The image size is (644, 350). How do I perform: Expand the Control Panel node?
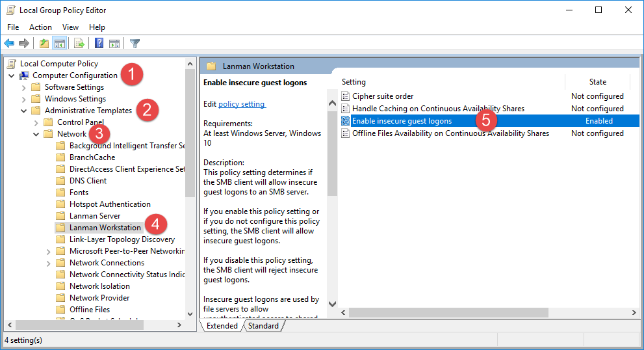(36, 122)
